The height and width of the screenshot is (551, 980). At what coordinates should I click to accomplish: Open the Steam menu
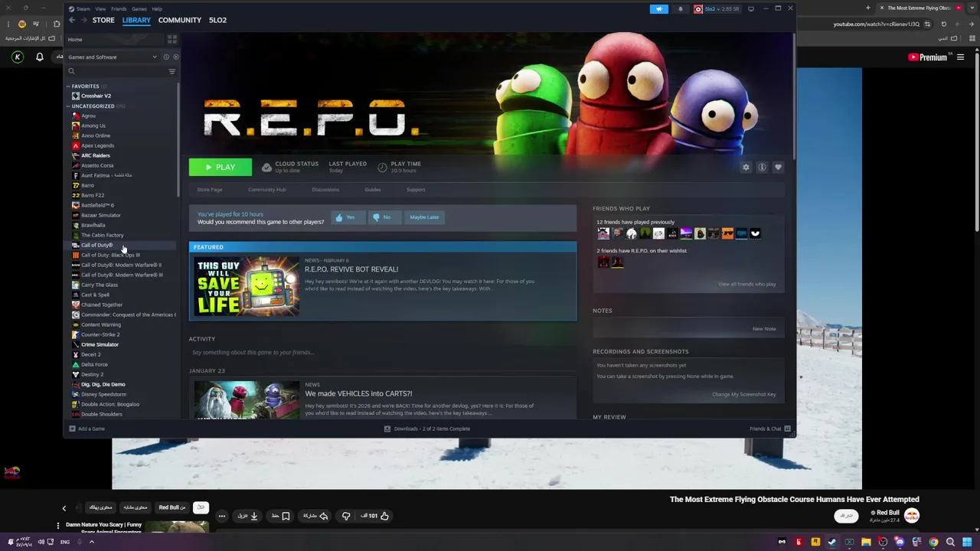(83, 9)
